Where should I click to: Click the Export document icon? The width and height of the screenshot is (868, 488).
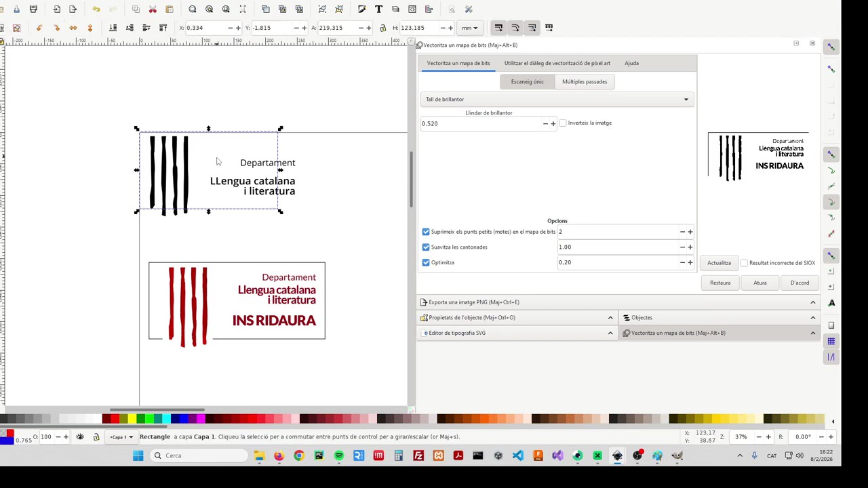point(73,9)
